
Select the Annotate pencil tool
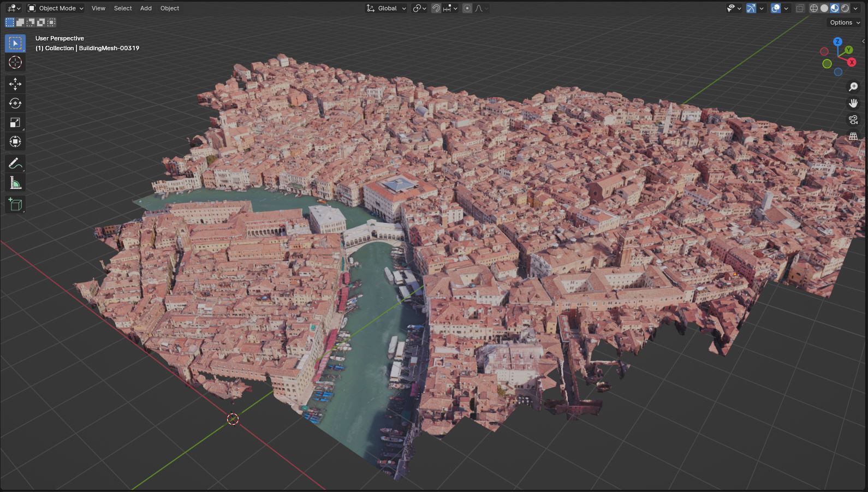15,163
